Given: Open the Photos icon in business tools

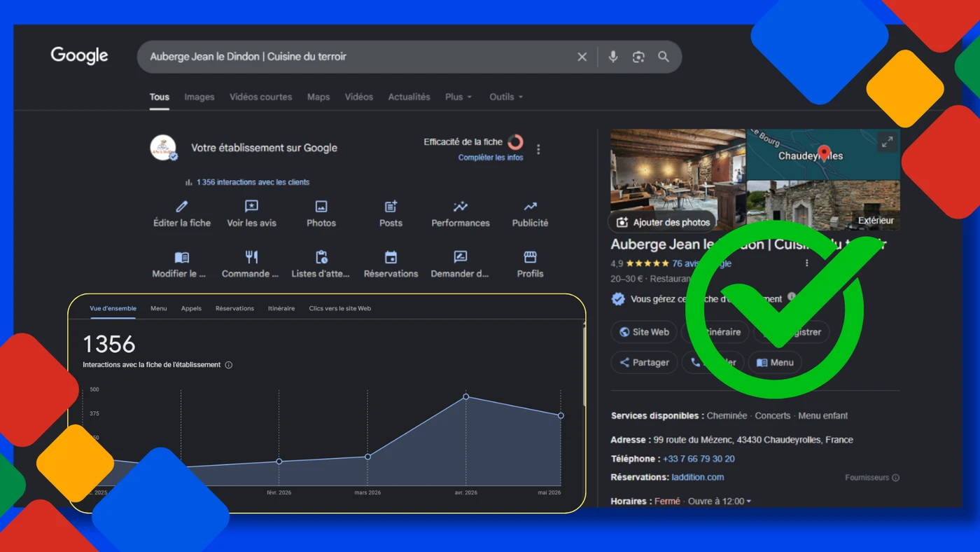Looking at the screenshot, I should pyautogui.click(x=321, y=206).
